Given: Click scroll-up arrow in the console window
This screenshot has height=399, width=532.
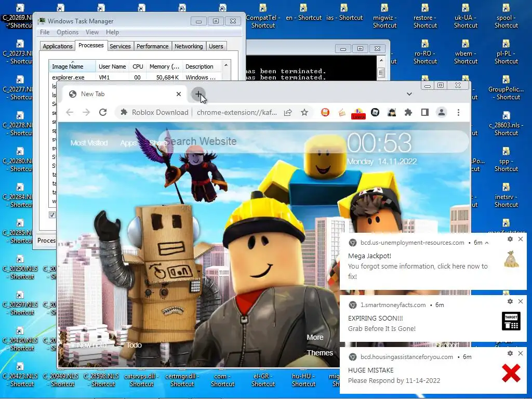Looking at the screenshot, I should (x=381, y=60).
